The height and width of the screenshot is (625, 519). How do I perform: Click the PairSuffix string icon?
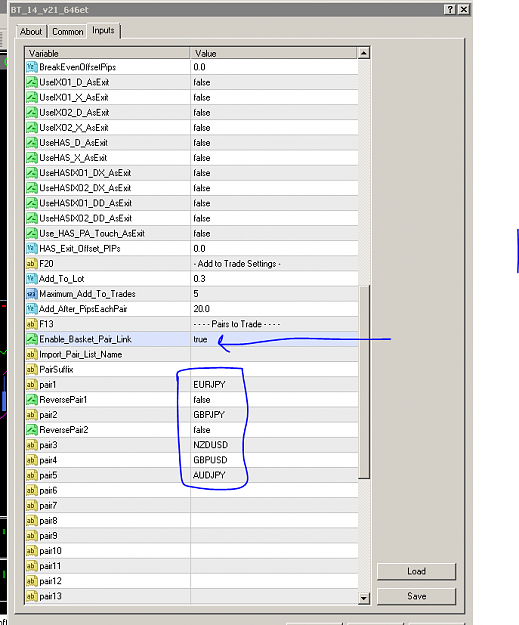pos(31,369)
